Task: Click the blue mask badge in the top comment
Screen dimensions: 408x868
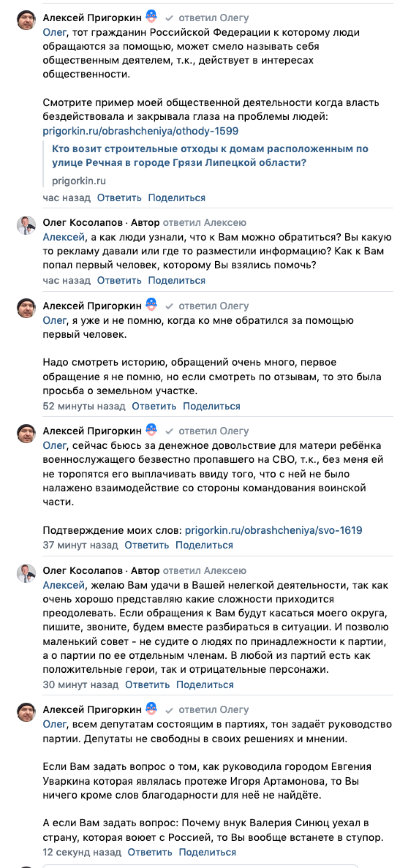Action: [151, 16]
